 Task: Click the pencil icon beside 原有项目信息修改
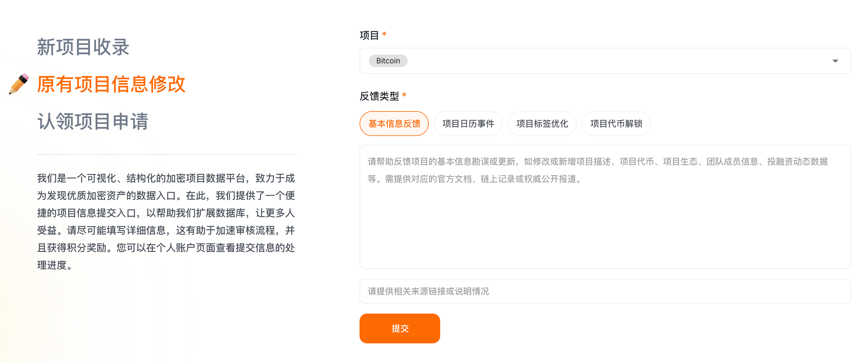[19, 84]
